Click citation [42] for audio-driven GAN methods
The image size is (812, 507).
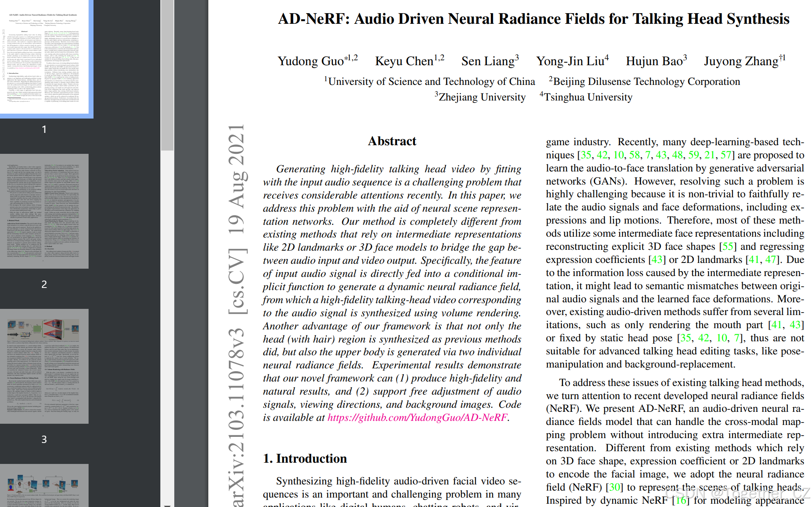click(x=603, y=155)
